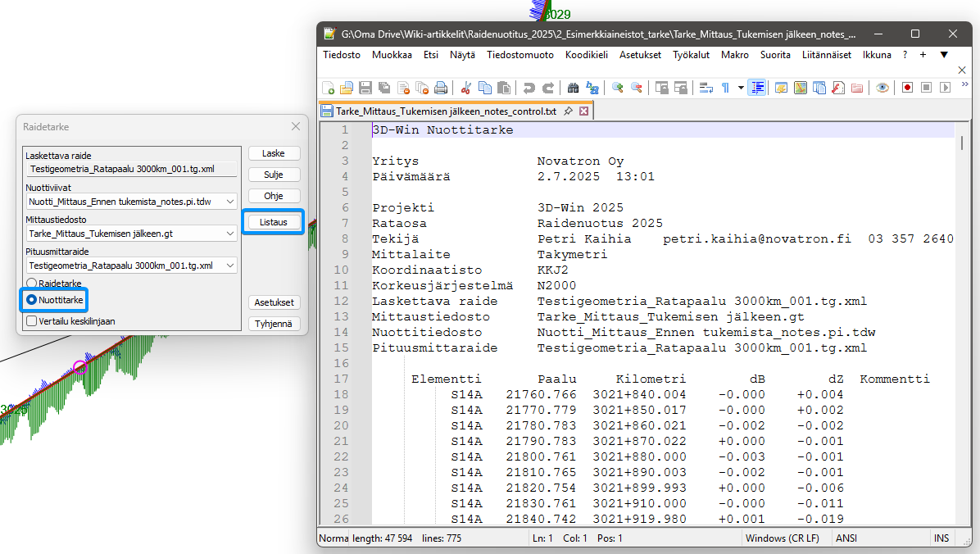
Task: Click the Print icon in Notepad++ toolbar
Action: (x=441, y=88)
